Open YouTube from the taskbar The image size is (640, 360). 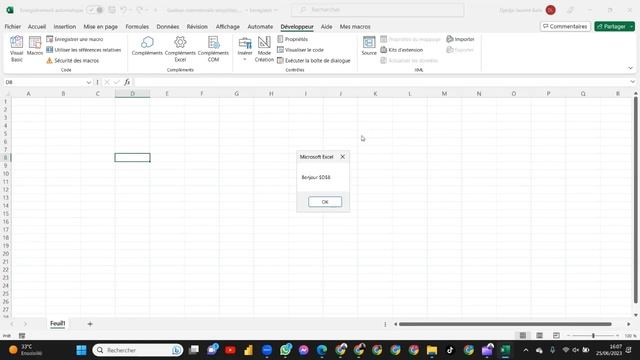230,350
